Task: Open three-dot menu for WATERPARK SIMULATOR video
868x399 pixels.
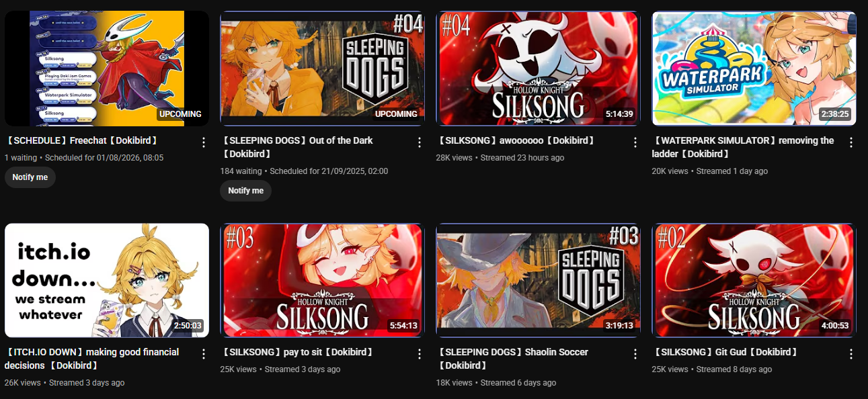Action: pos(851,142)
